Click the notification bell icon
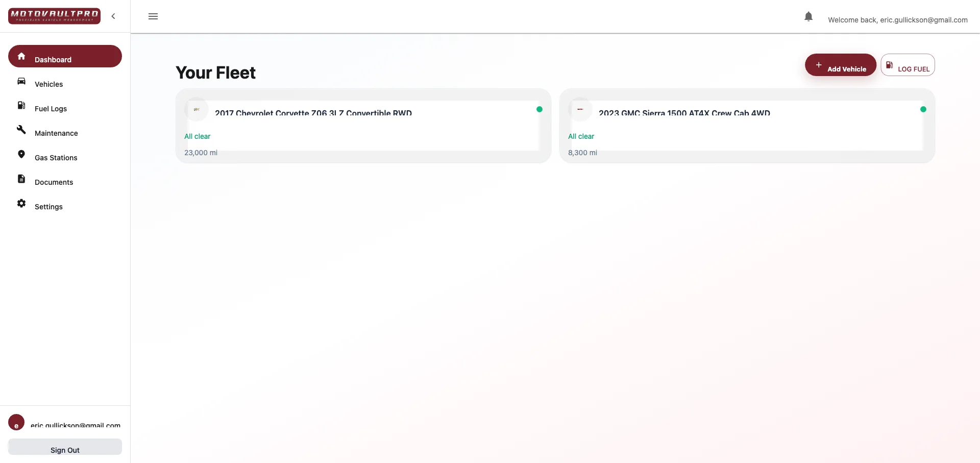980x463 pixels. click(808, 17)
